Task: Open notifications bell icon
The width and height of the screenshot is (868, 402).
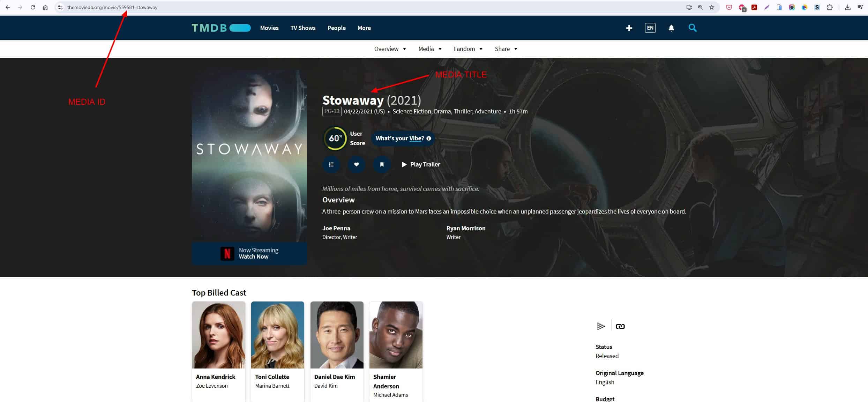Action: tap(671, 28)
